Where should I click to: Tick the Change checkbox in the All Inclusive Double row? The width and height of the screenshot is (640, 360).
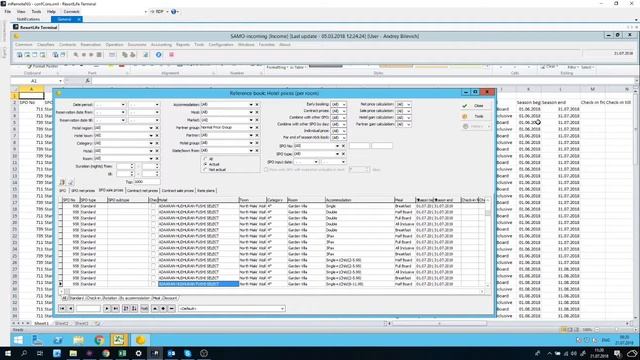153,224
